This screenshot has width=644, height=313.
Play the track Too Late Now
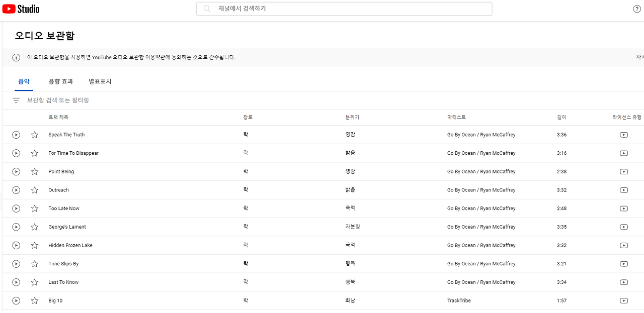tap(16, 208)
